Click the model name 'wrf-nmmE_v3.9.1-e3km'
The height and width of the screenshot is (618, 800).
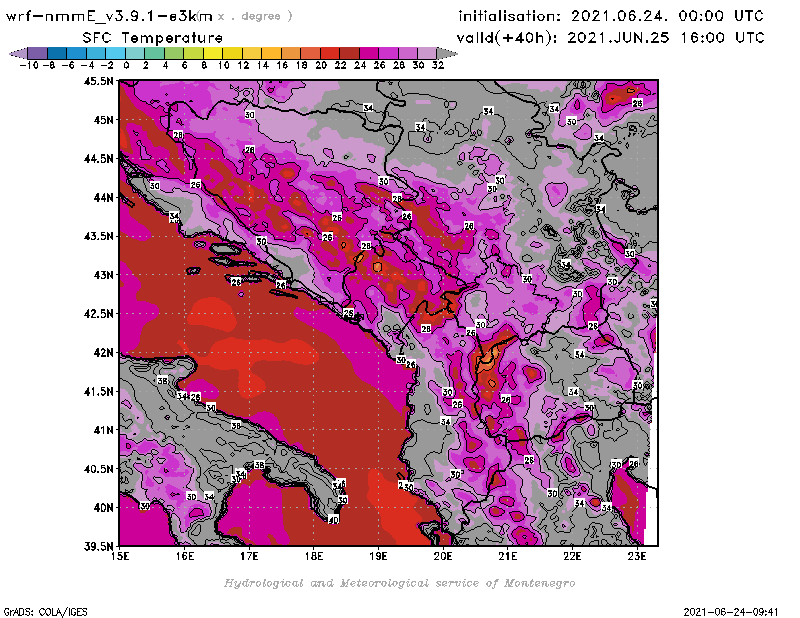109,16
